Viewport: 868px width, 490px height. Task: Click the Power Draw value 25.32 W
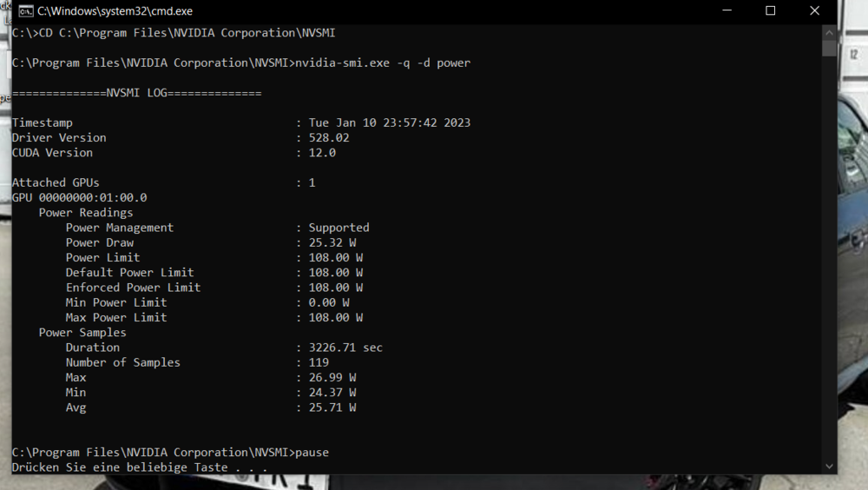point(332,242)
